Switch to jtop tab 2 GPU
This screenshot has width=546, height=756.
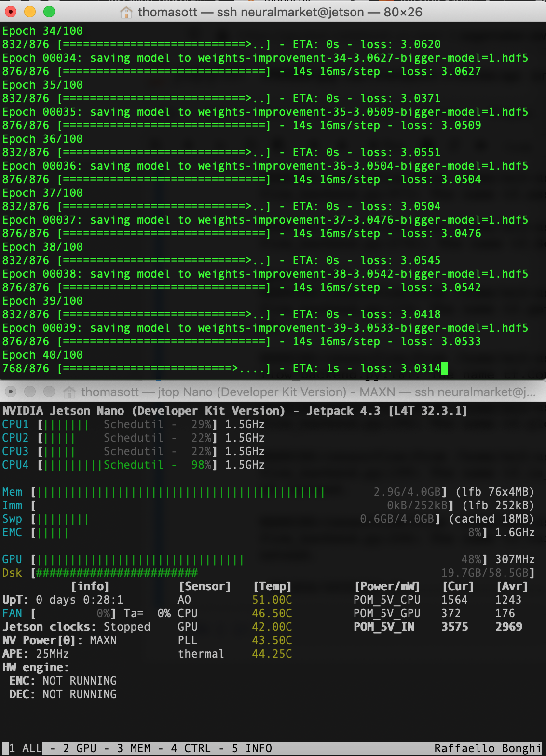point(80,748)
